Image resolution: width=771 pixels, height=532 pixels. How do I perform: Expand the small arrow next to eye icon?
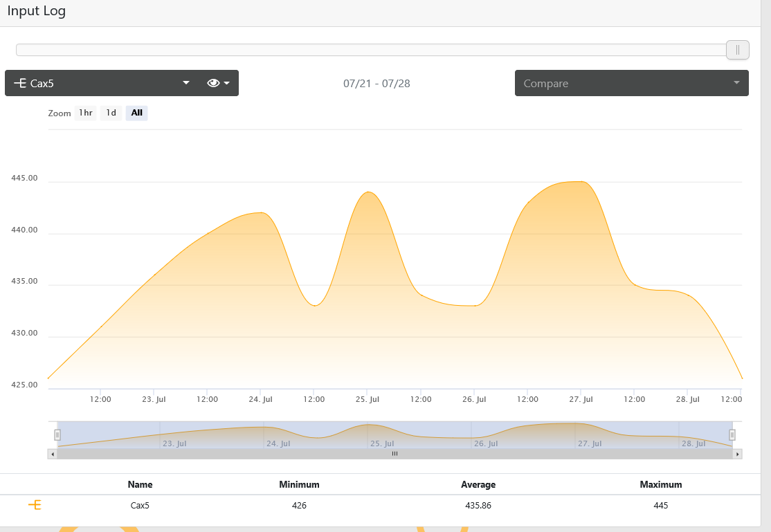coord(227,83)
